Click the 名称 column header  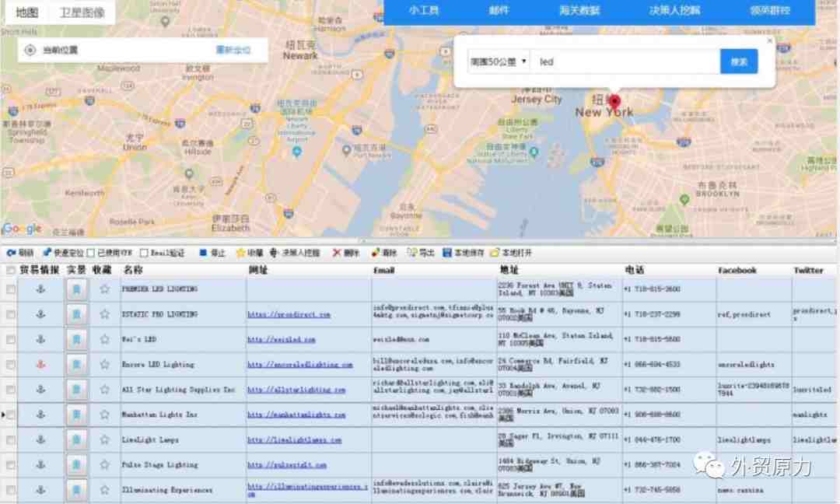click(x=134, y=270)
